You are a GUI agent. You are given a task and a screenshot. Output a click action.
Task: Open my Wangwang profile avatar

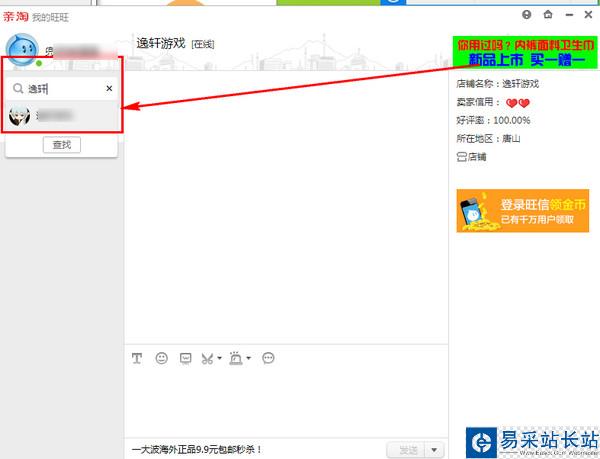[22, 50]
